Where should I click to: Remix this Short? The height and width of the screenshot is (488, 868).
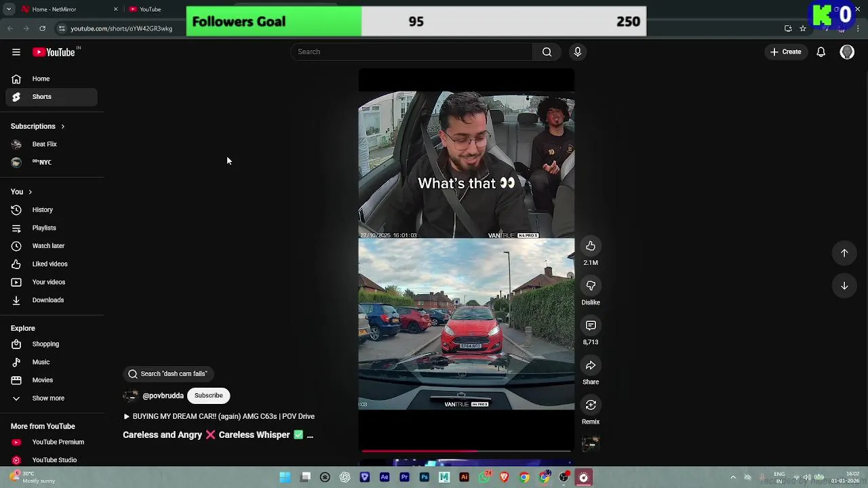(x=591, y=405)
